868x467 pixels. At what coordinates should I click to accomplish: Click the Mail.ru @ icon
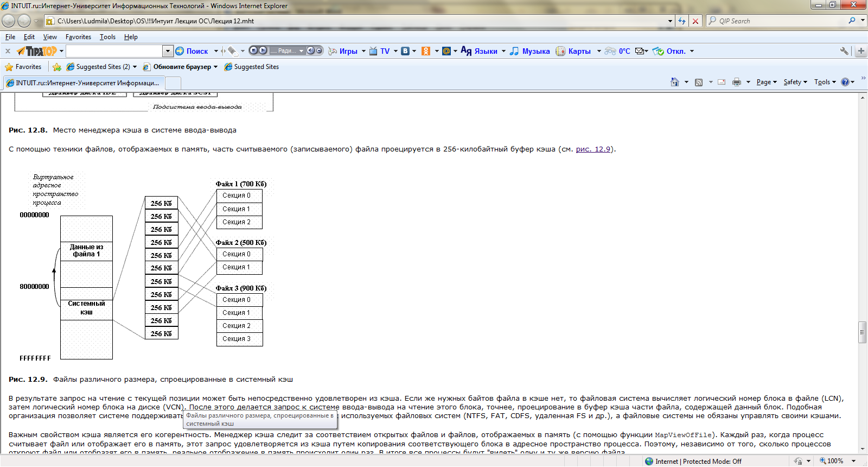(x=446, y=51)
